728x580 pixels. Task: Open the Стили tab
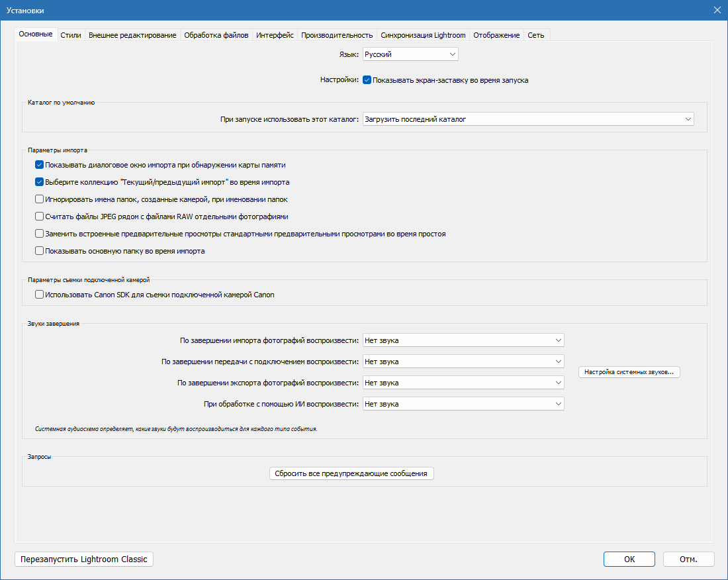tap(71, 35)
